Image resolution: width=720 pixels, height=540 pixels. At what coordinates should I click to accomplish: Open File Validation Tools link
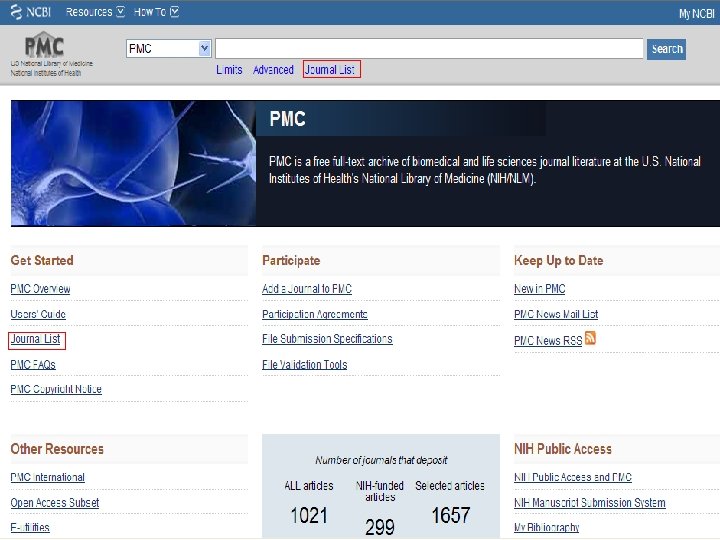click(x=304, y=365)
